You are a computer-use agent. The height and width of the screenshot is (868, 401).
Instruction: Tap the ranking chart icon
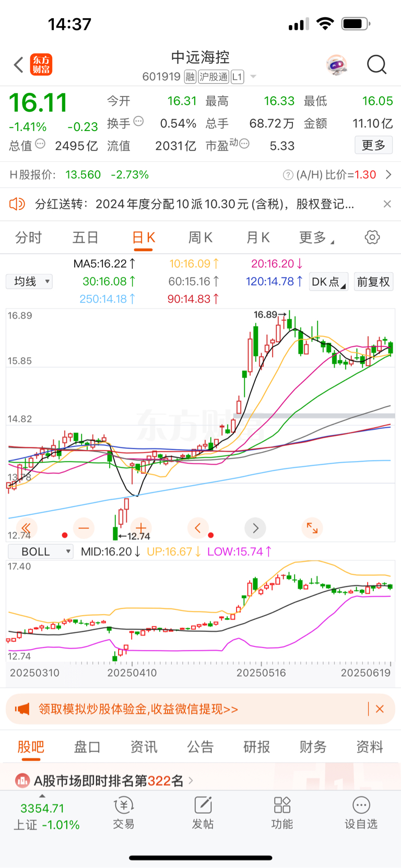(22, 781)
